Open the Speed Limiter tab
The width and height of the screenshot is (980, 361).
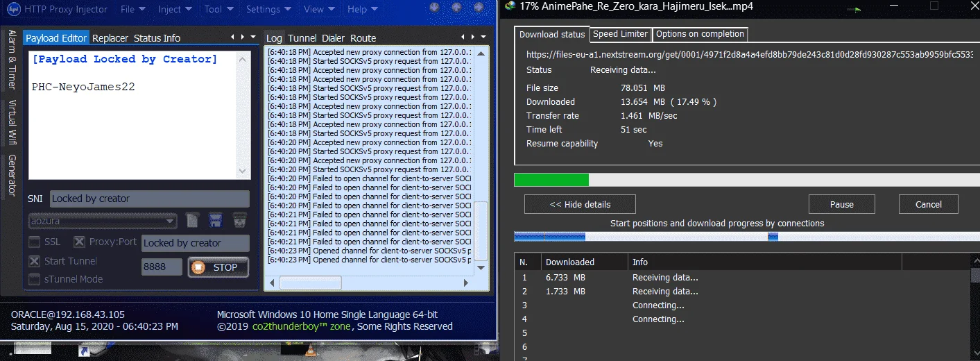tap(620, 34)
